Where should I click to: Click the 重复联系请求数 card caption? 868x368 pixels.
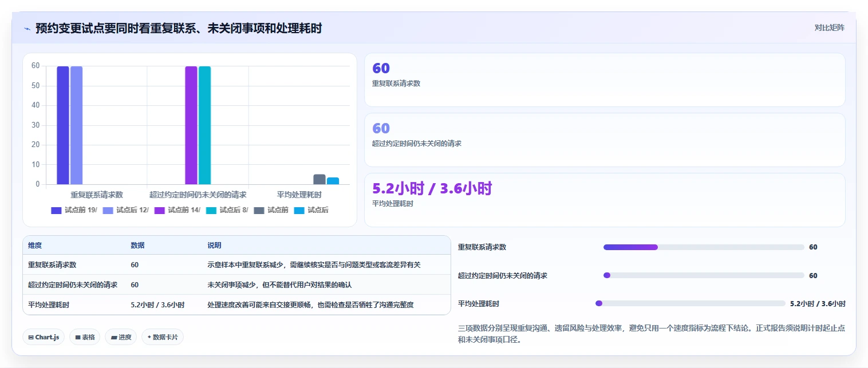coord(396,84)
